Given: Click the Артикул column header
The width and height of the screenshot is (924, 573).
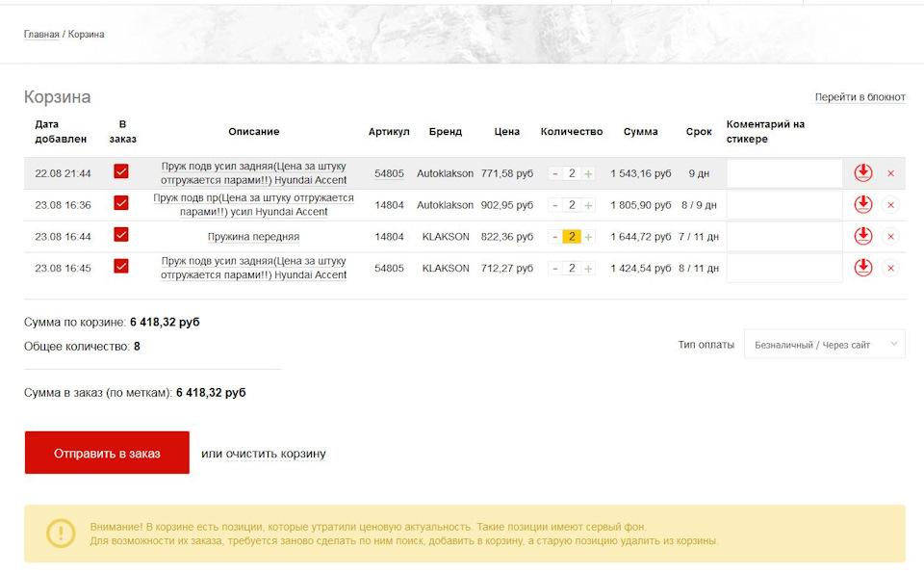Looking at the screenshot, I should (x=389, y=132).
